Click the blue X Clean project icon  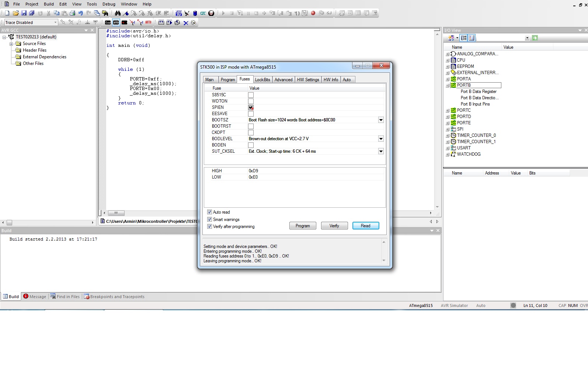pyautogui.click(x=186, y=23)
